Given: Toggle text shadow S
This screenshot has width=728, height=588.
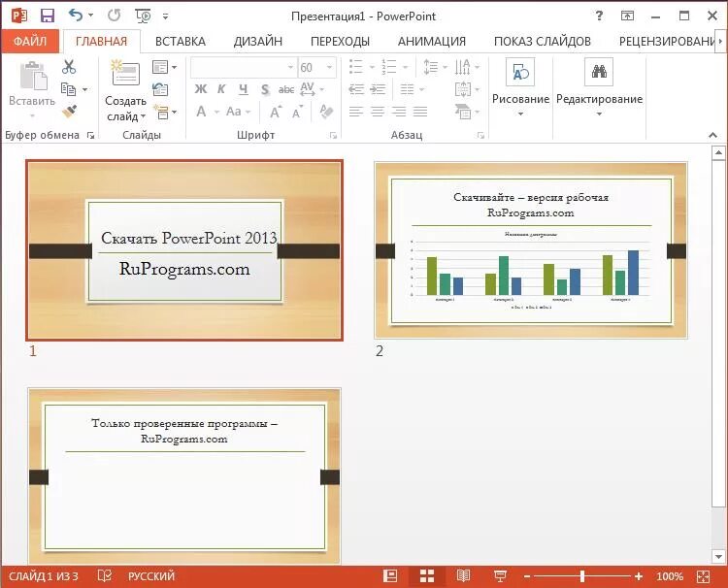Looking at the screenshot, I should pos(265,89).
